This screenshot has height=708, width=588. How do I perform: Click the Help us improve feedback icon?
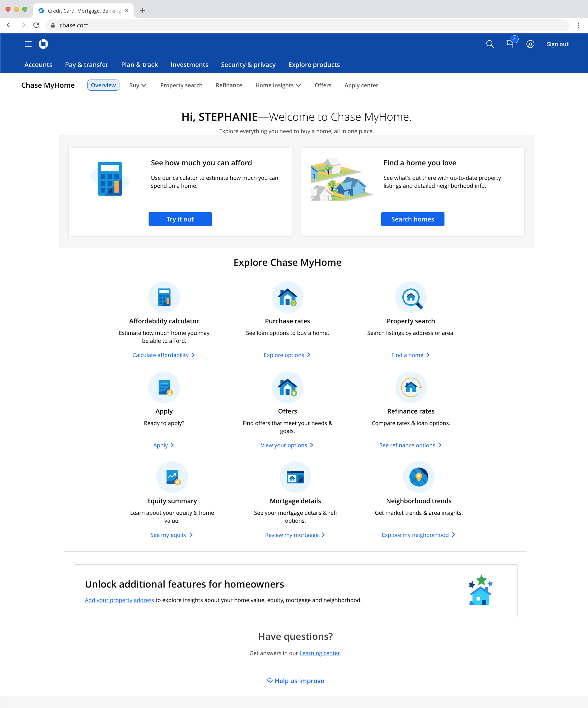(270, 681)
